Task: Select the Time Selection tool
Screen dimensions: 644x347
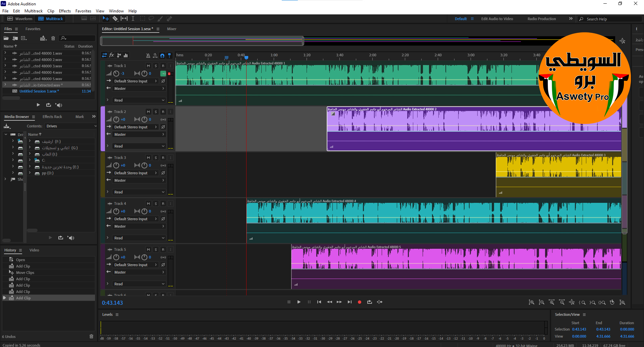Action: (133, 19)
